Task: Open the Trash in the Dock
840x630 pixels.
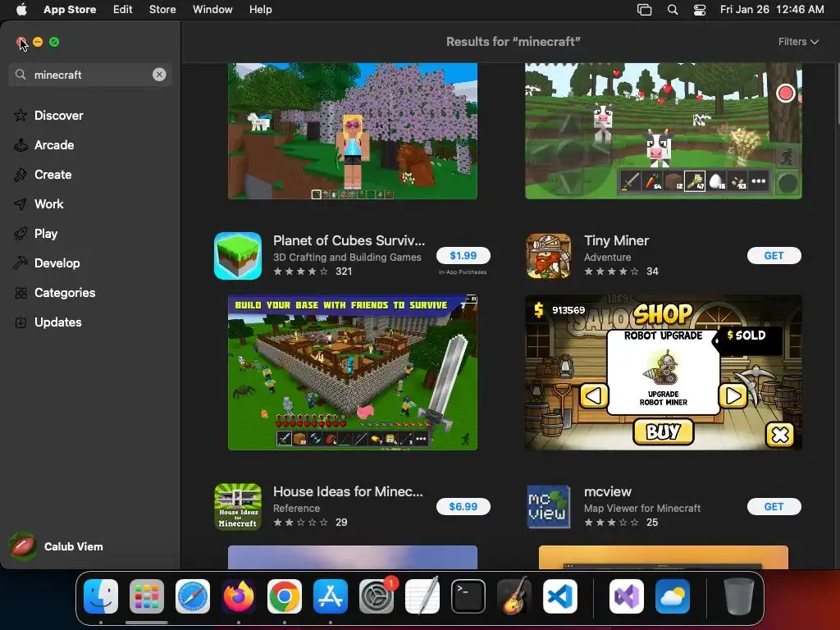Action: point(739,596)
